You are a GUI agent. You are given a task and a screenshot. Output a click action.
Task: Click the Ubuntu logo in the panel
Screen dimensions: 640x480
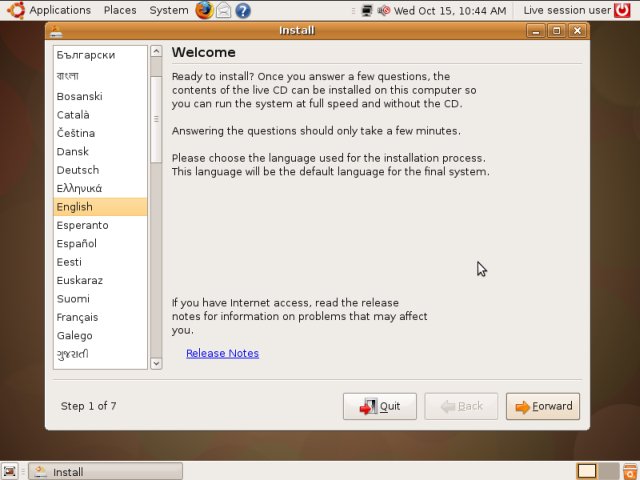[16, 10]
